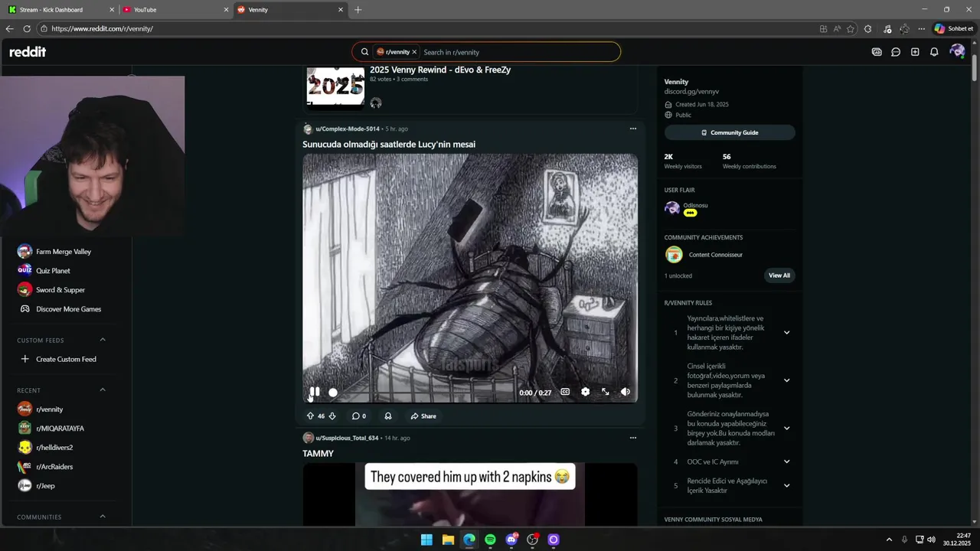Reload the page
This screenshot has height=551, width=980.
[27, 29]
